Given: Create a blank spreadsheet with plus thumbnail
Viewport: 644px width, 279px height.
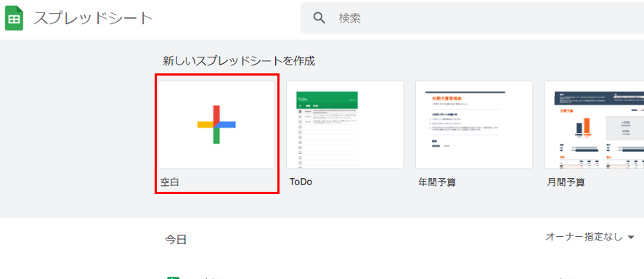Looking at the screenshot, I should click(x=216, y=124).
